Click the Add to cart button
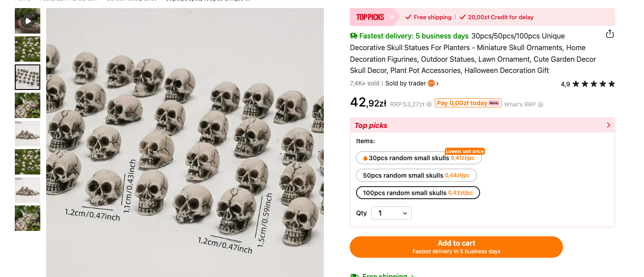Viewport: 644px width, 277px height. point(456,247)
